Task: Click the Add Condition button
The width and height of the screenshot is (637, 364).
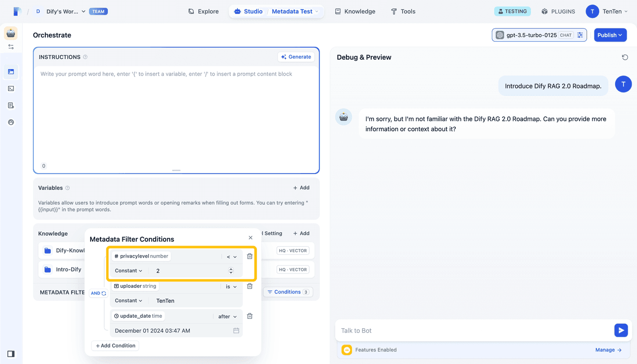Action: coord(115,346)
